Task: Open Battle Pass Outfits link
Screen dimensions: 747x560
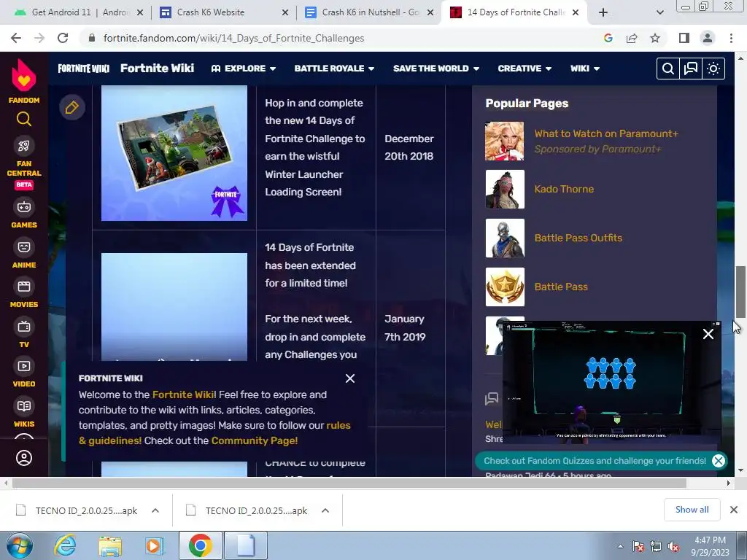Action: 578,238
